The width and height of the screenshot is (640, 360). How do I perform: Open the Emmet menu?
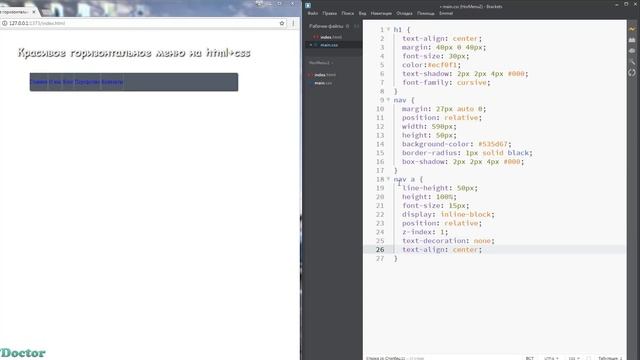pos(446,13)
